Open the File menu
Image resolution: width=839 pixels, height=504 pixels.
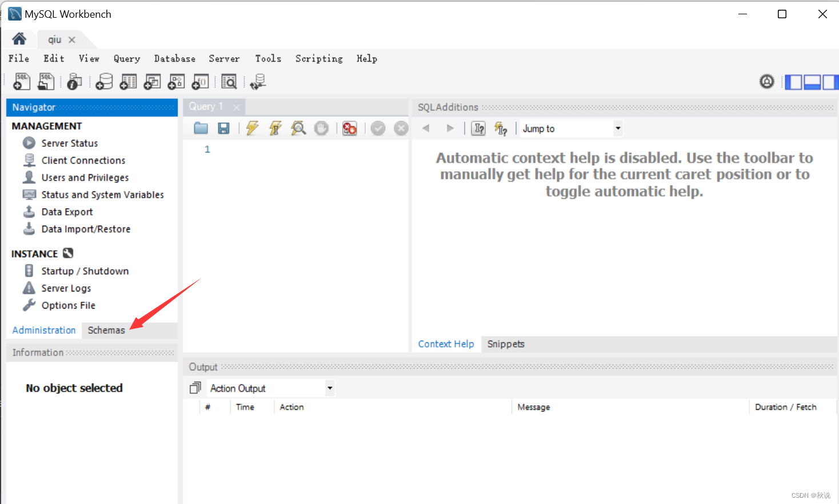[x=19, y=58]
